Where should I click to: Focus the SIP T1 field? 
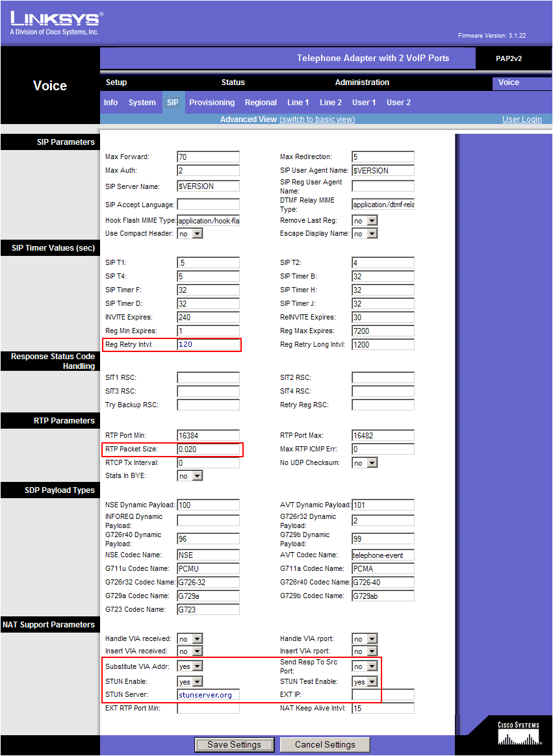pyautogui.click(x=209, y=263)
